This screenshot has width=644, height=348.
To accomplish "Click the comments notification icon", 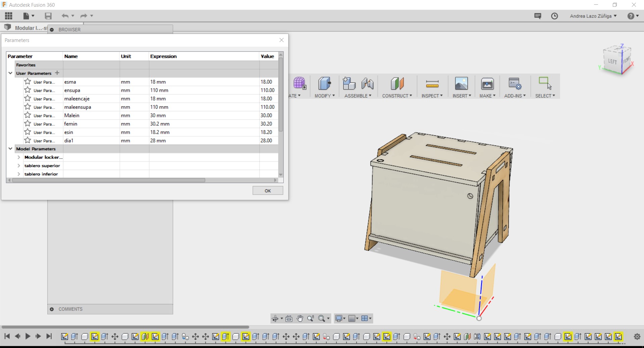I will (x=538, y=16).
